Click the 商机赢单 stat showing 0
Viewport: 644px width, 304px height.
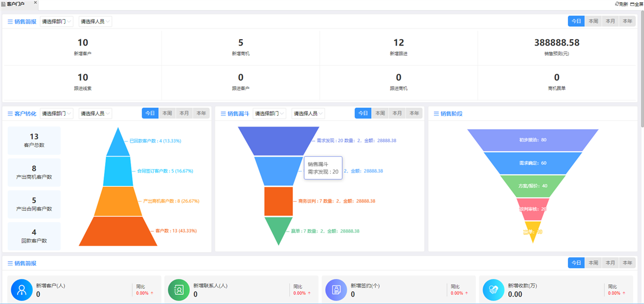[x=557, y=81]
